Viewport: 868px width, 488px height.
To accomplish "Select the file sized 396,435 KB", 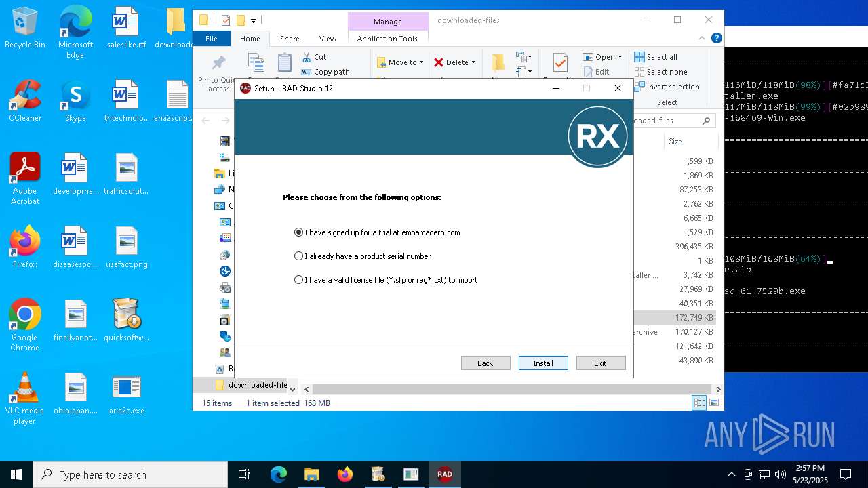I will tap(694, 247).
